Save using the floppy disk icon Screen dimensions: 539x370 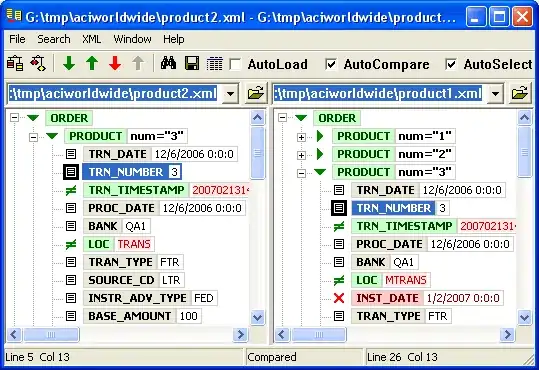(x=192, y=64)
